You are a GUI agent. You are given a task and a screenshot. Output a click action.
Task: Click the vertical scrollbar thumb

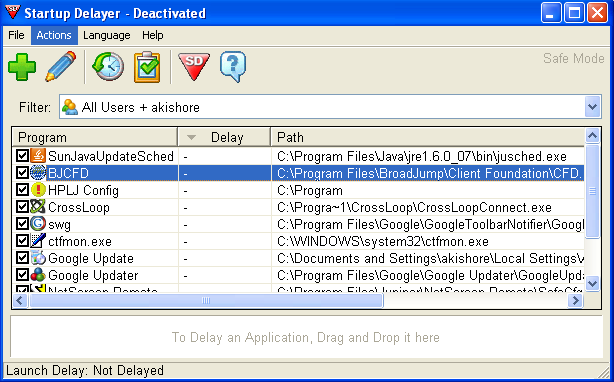[592, 191]
